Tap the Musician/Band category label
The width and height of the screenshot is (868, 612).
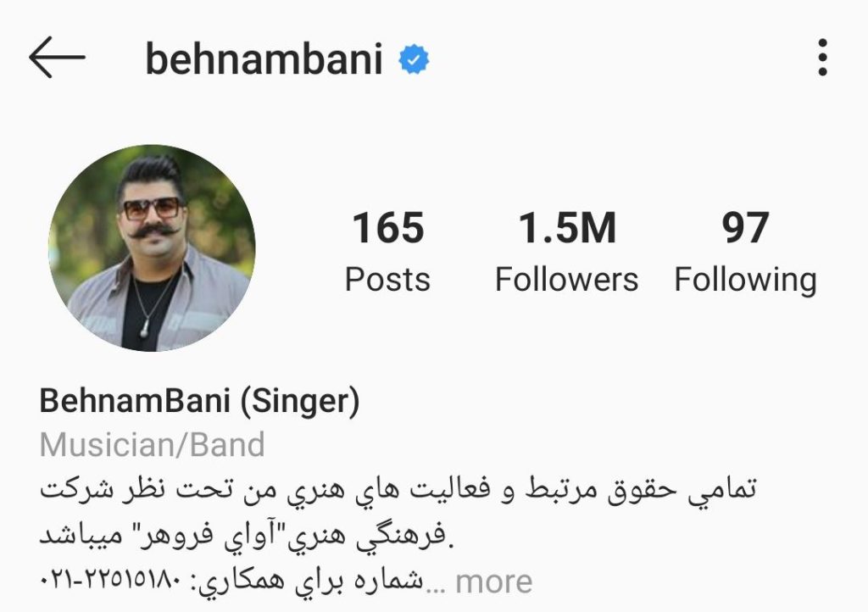point(153,445)
